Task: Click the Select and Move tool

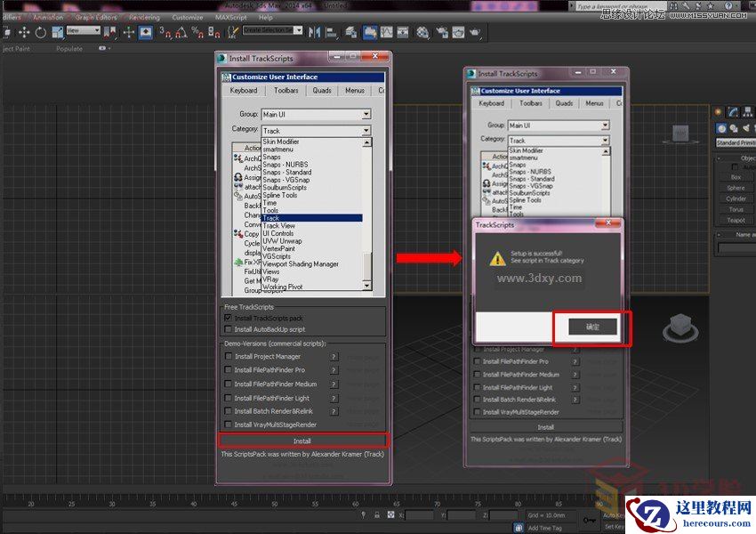Action: pos(22,33)
